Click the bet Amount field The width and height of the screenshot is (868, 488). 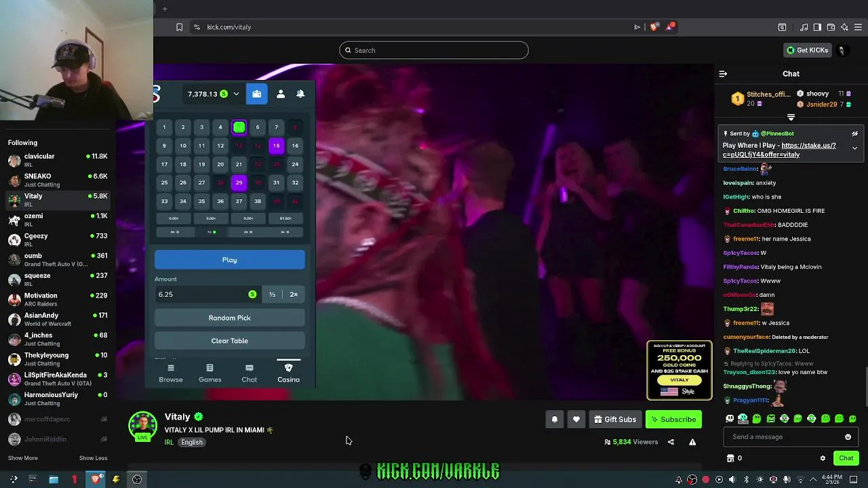208,294
